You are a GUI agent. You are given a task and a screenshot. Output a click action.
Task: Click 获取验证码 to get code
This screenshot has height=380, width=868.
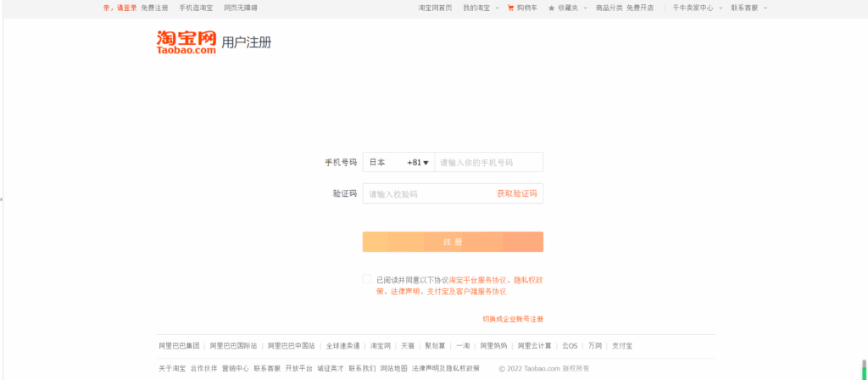coord(517,193)
